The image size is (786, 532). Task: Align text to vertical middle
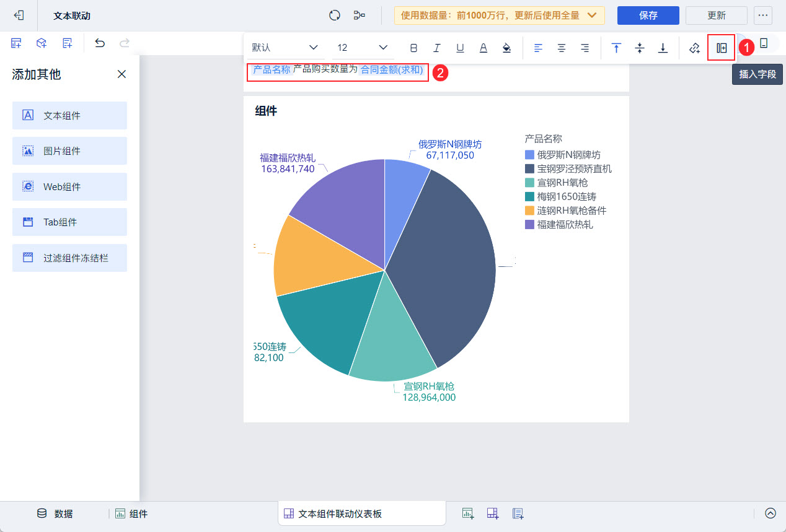(x=640, y=48)
